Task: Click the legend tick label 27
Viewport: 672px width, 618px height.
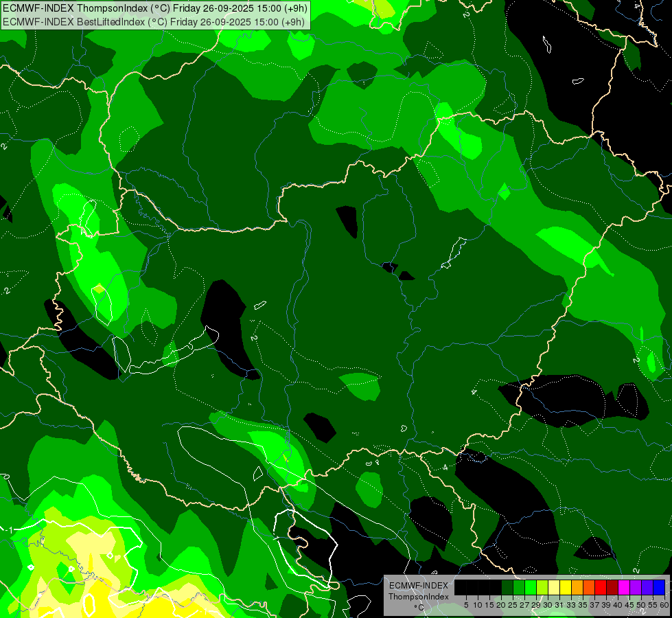Action: [524, 605]
